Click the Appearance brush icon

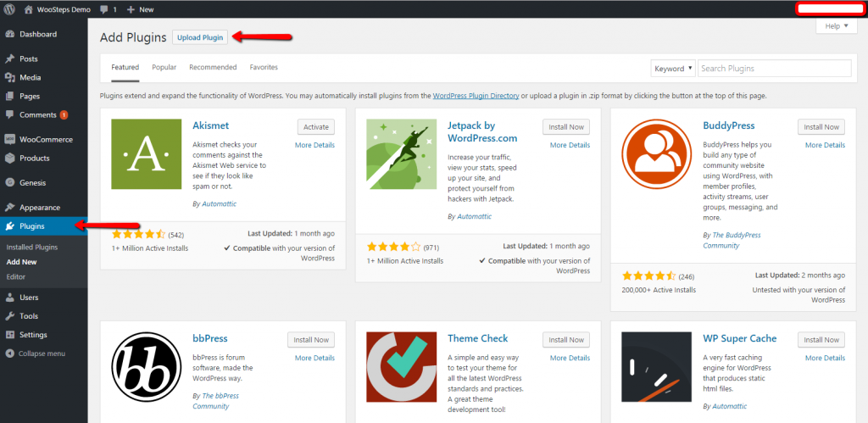9,208
